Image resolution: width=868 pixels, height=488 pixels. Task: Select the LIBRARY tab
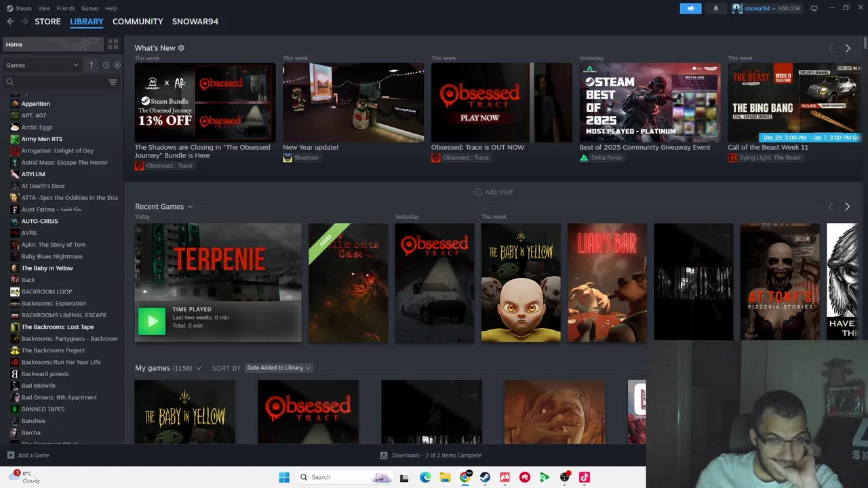(x=87, y=22)
